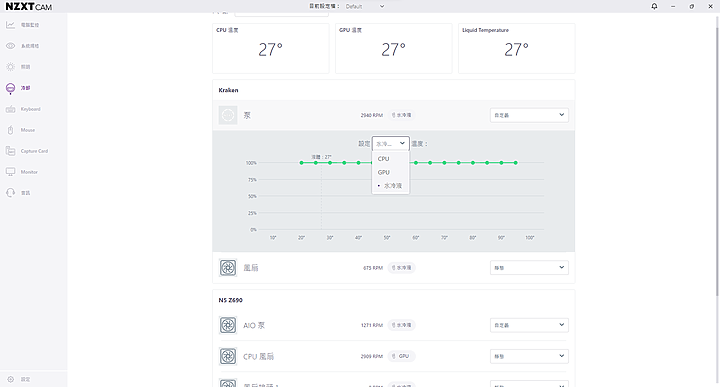Open the CPU 風扇 mode dropdown

[x=529, y=356]
